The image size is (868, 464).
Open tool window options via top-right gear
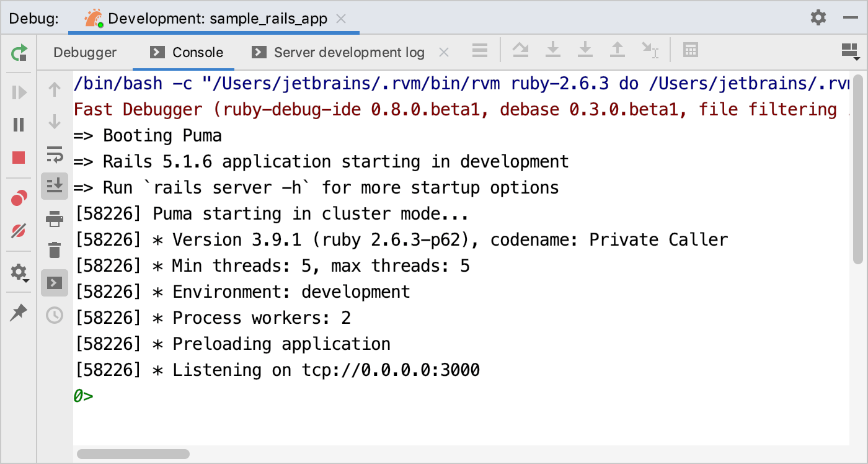818,18
